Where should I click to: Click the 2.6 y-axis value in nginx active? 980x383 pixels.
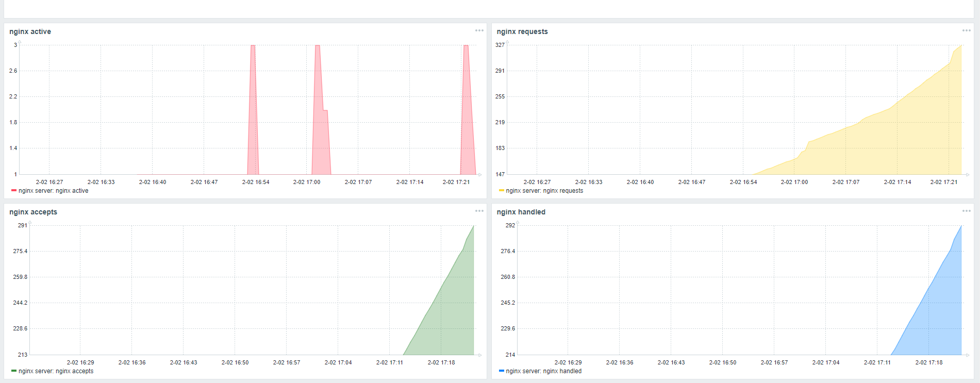click(x=13, y=71)
